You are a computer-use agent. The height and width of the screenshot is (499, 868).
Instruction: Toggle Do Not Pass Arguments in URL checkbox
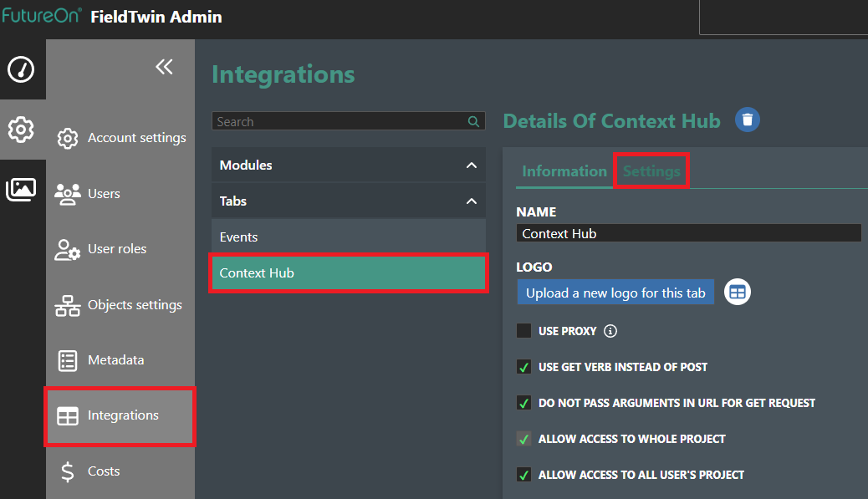tap(523, 403)
